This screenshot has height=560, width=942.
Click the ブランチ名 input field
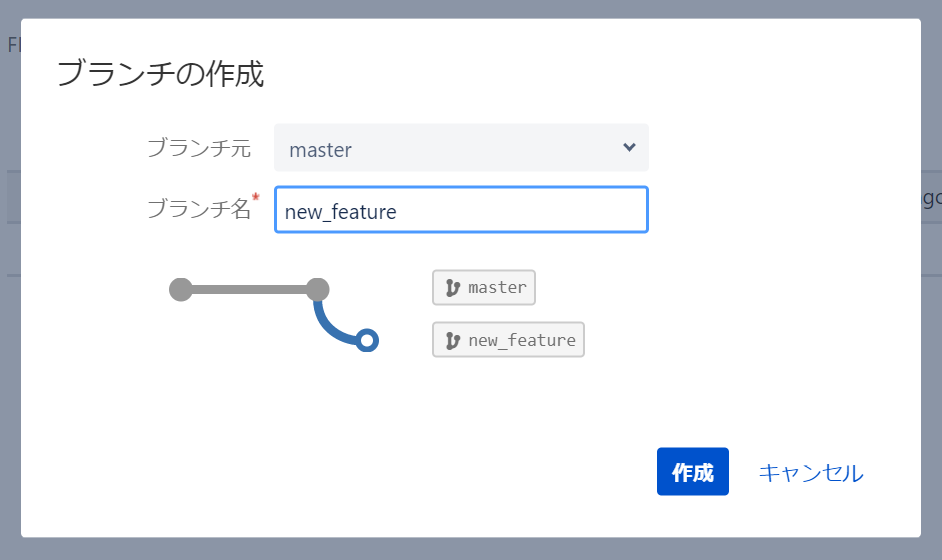point(461,210)
